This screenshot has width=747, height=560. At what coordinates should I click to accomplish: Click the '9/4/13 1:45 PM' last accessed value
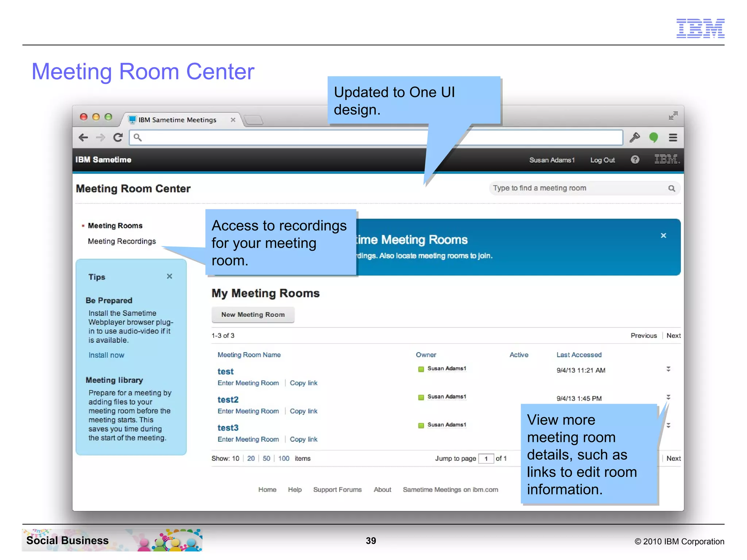(x=579, y=398)
